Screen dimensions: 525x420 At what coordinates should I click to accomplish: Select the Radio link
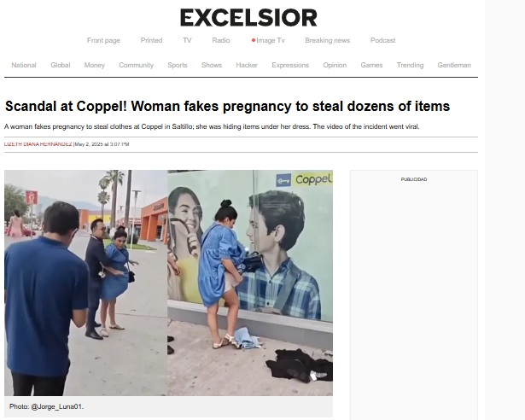click(x=221, y=40)
